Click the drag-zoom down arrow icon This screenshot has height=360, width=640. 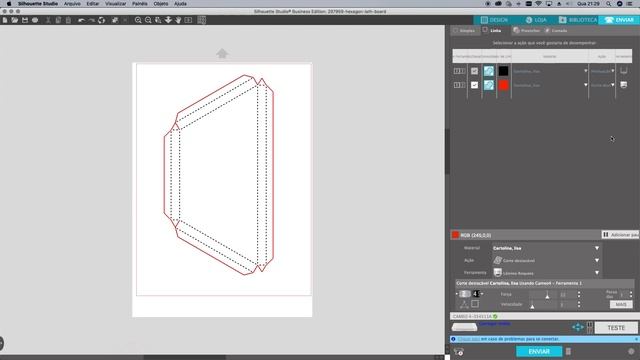pos(168,20)
